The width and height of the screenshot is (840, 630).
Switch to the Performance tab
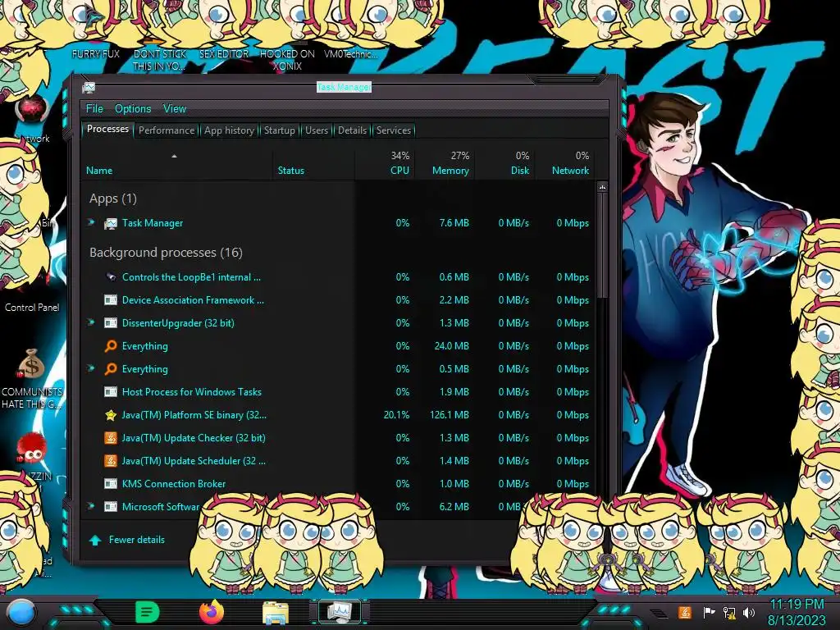coord(167,130)
